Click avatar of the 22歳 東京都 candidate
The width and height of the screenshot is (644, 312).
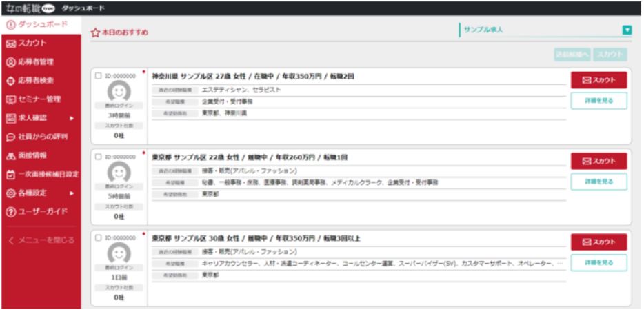pos(119,172)
